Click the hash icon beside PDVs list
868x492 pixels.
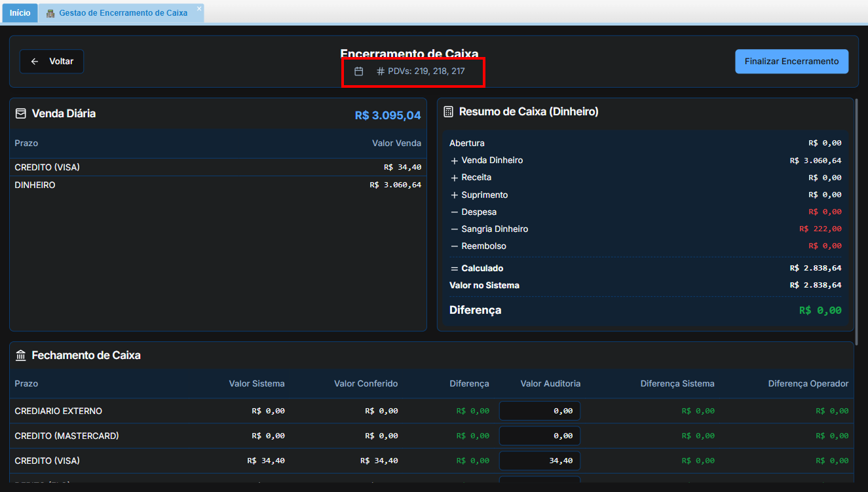coord(381,71)
